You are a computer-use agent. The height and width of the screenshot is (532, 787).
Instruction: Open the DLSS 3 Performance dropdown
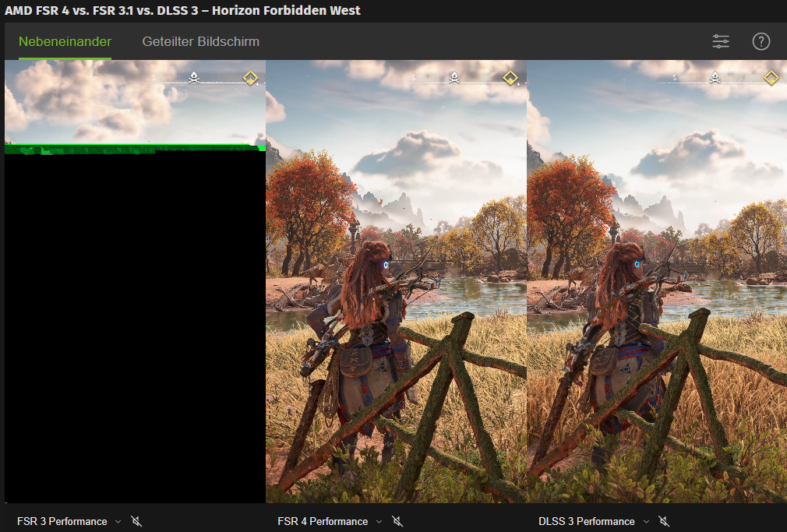tap(594, 521)
